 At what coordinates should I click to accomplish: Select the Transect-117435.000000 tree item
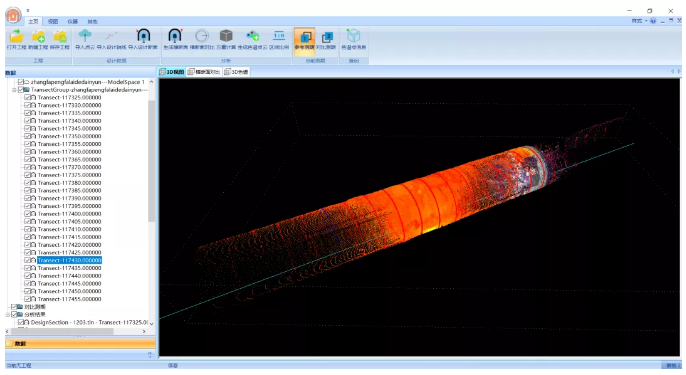(69, 268)
